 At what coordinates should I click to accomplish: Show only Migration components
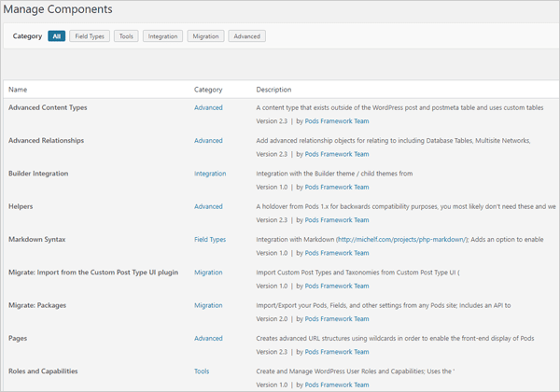click(x=205, y=36)
